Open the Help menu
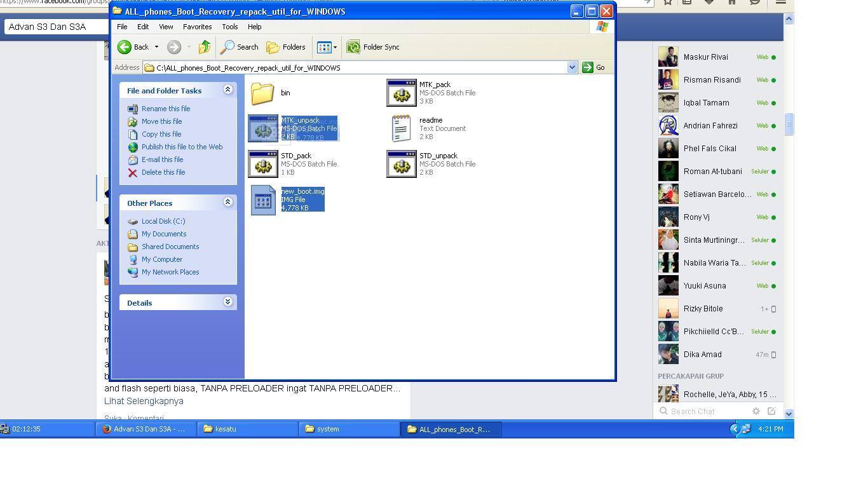 coord(254,27)
